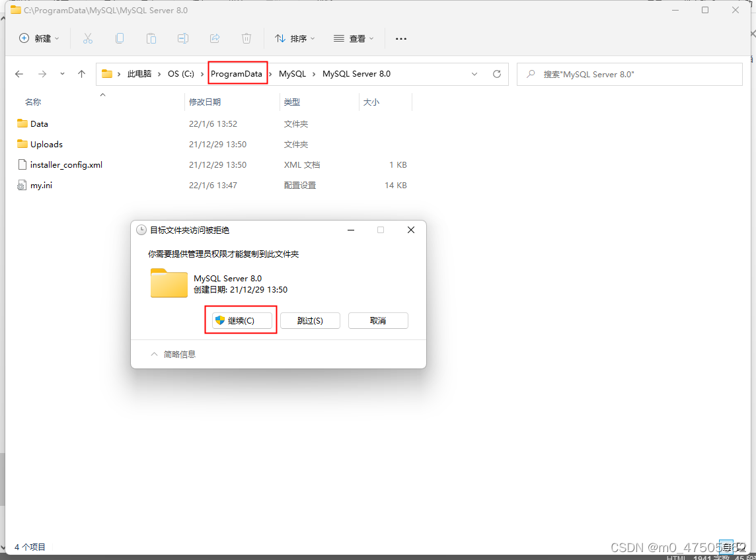756x560 pixels.
Task: Sort by Date modified (修改日期) column
Action: click(x=205, y=102)
